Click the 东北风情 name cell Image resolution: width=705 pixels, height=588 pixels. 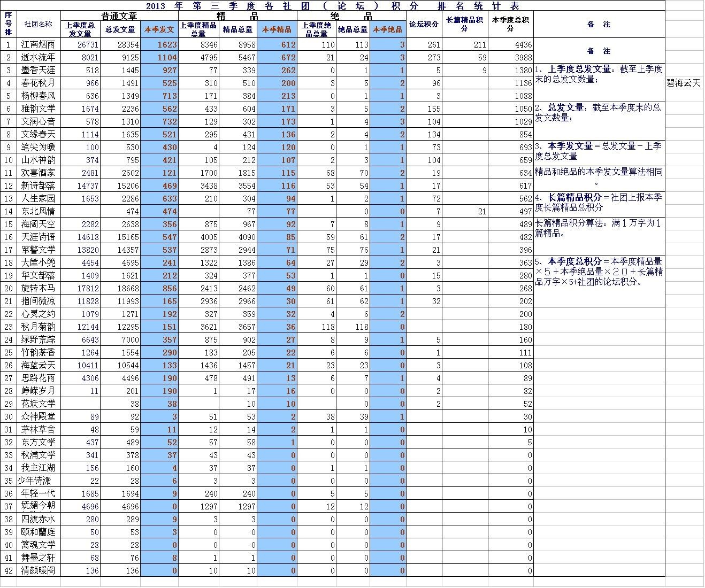click(39, 211)
